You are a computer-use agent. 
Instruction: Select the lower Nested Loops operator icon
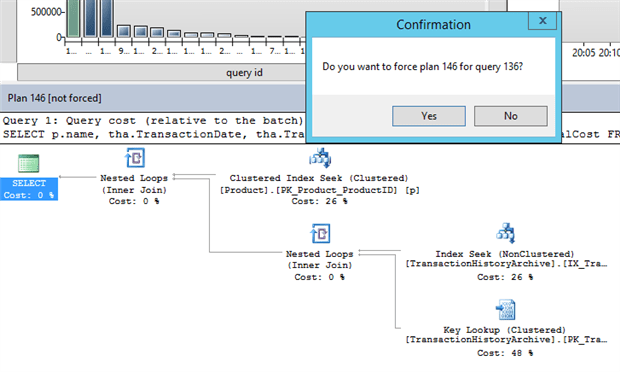tap(320, 234)
